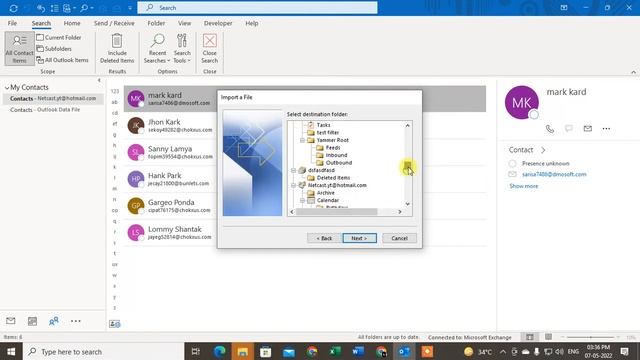Click the phone call icon for mark kard
The height and width of the screenshot is (360, 640).
pyautogui.click(x=550, y=129)
